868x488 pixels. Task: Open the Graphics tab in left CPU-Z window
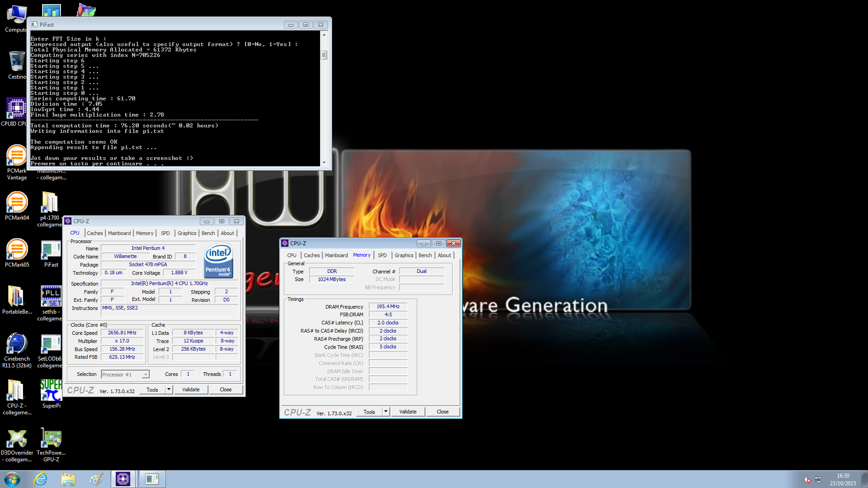pyautogui.click(x=187, y=233)
